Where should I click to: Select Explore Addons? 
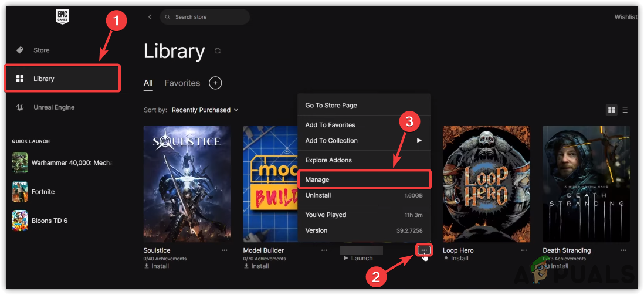click(x=364, y=160)
